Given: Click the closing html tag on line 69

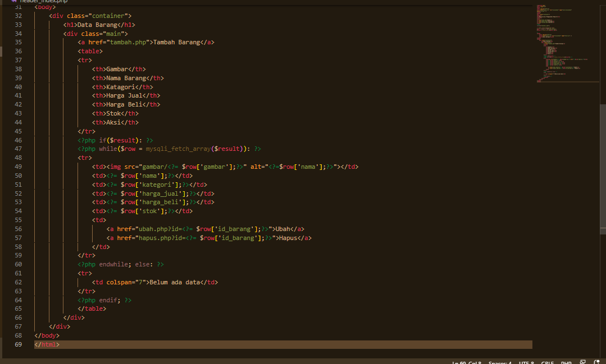Looking at the screenshot, I should click(47, 344).
